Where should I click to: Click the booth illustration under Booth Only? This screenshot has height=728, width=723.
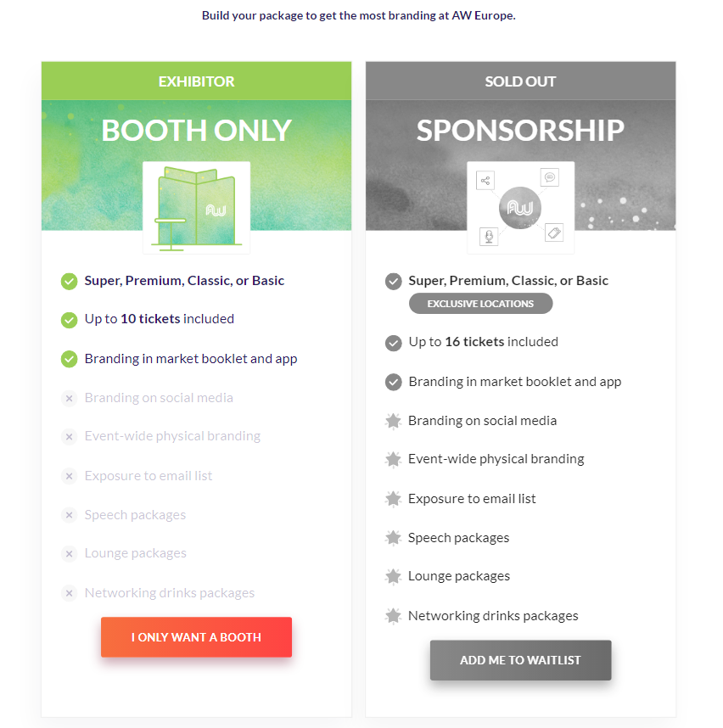click(196, 208)
